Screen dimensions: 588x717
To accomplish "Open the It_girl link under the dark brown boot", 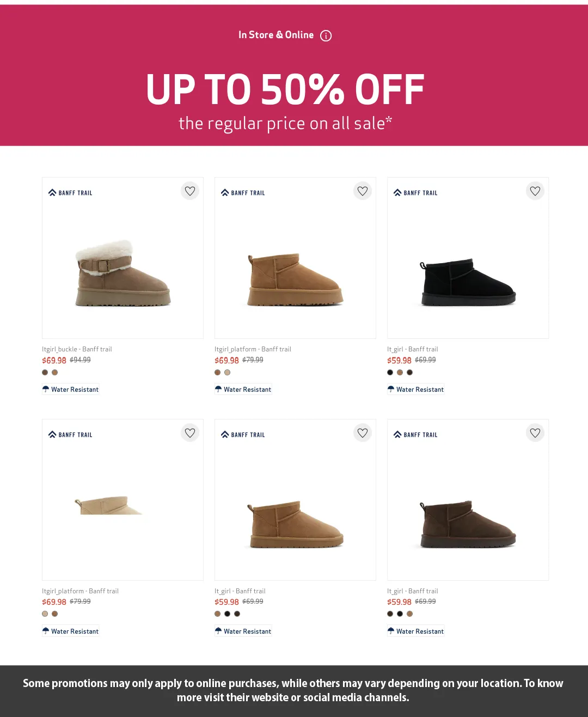I will point(412,591).
